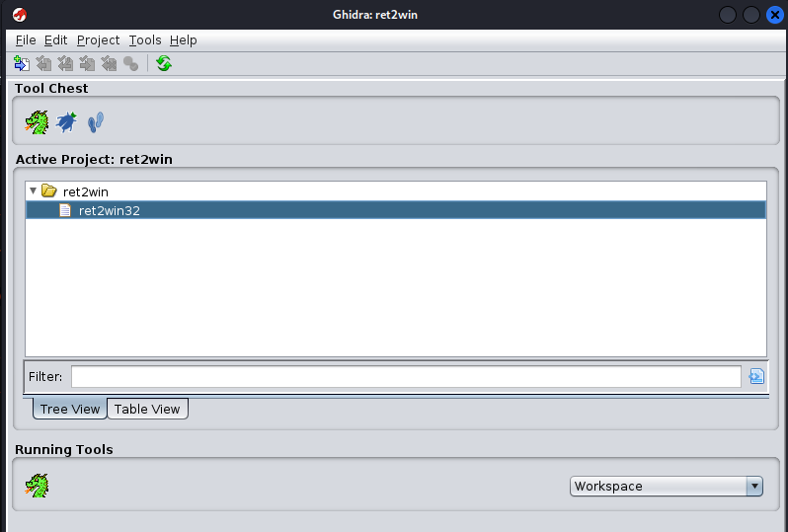This screenshot has height=532, width=788.
Task: Close the Ghidra window
Action: (x=775, y=15)
